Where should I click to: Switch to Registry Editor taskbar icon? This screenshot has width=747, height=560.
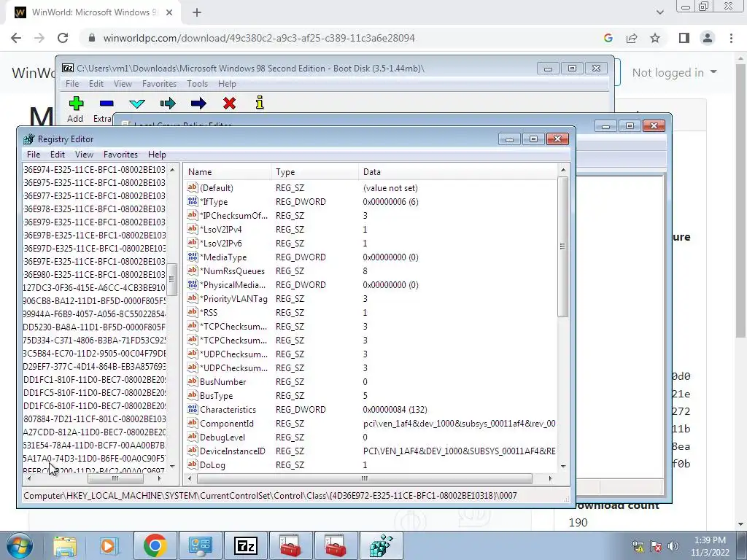click(382, 545)
